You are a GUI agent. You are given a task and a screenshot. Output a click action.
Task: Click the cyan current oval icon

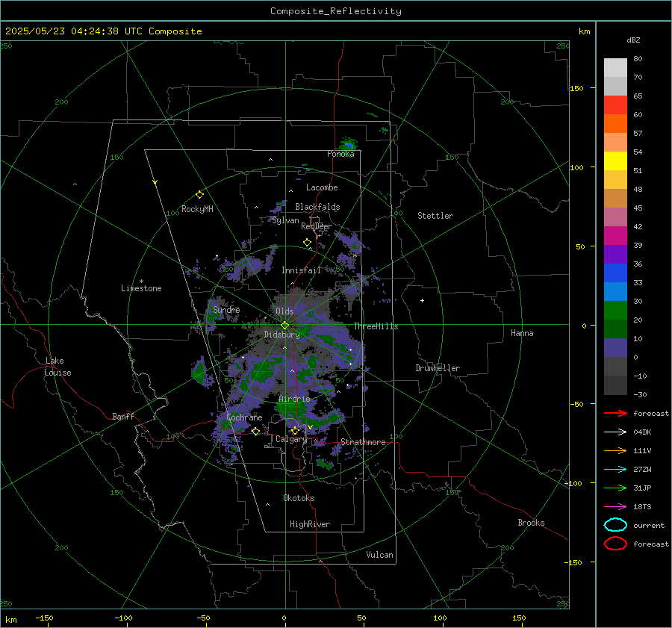pos(615,525)
